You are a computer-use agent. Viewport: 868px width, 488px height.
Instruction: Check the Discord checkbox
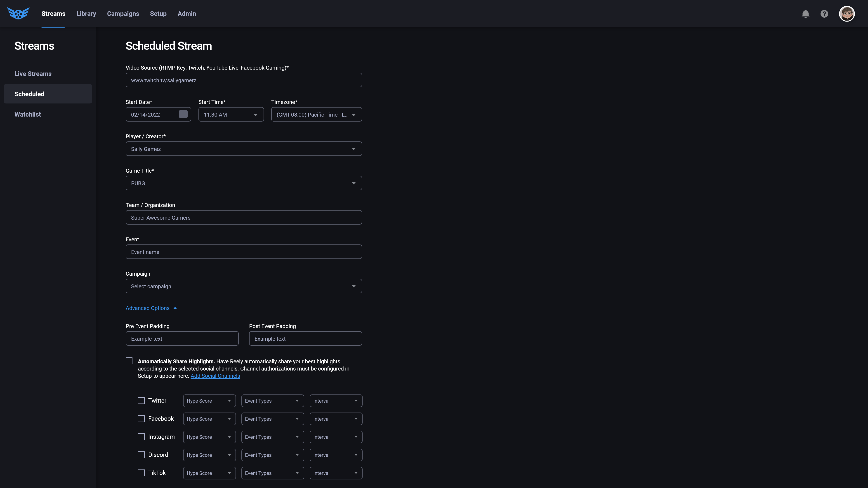pos(141,455)
